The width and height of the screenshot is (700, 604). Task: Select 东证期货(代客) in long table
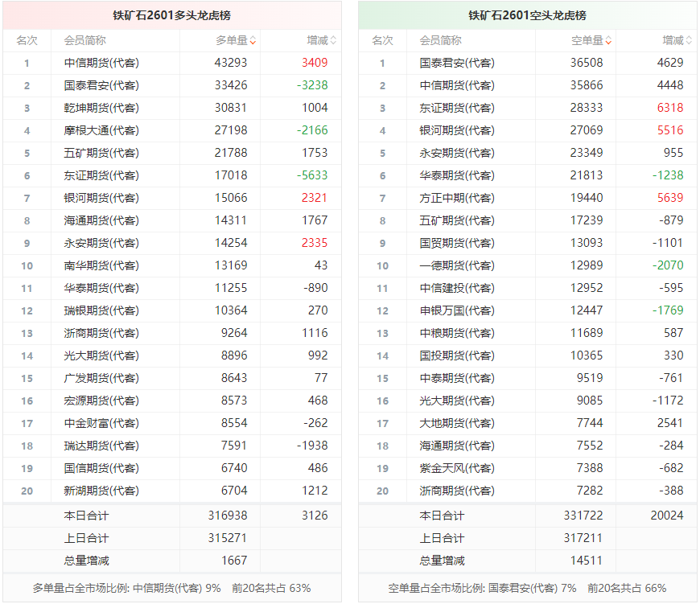pos(101,175)
